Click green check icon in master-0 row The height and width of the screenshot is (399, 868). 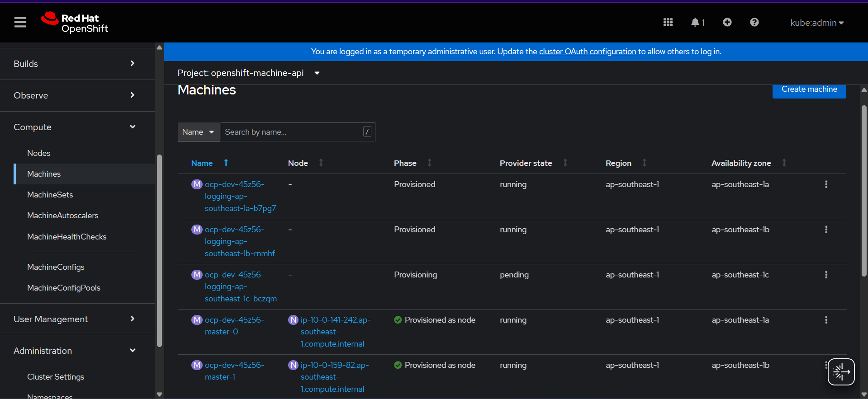tap(398, 320)
